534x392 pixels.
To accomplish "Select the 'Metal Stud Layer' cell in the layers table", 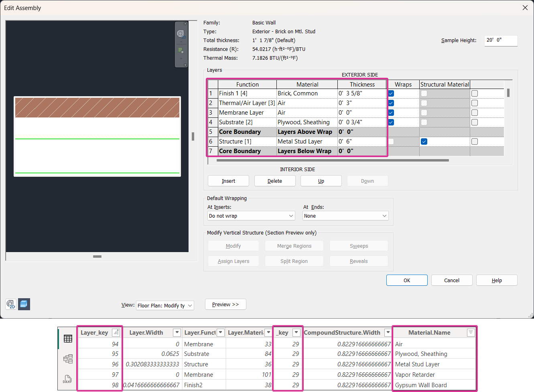I will pyautogui.click(x=307, y=141).
